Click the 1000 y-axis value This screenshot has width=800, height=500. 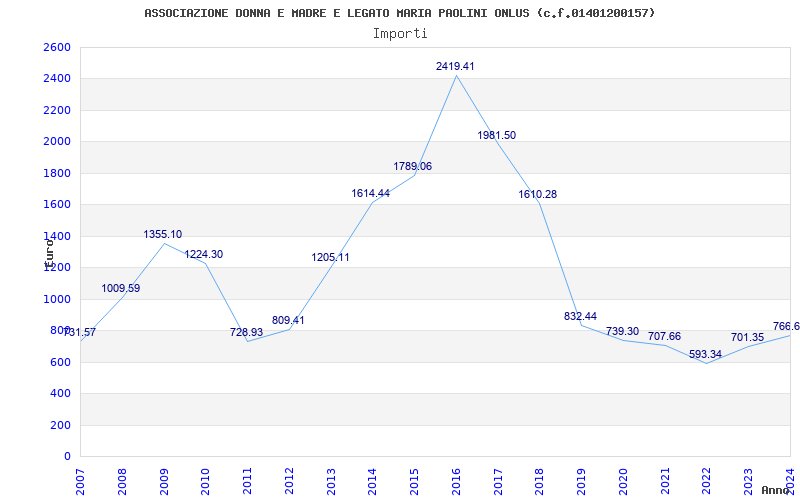(x=57, y=299)
